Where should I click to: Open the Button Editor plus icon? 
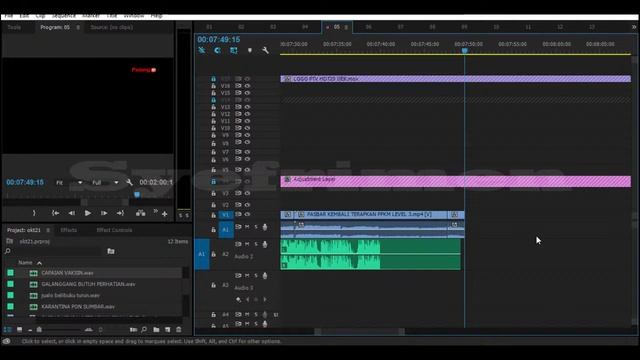[x=164, y=214]
